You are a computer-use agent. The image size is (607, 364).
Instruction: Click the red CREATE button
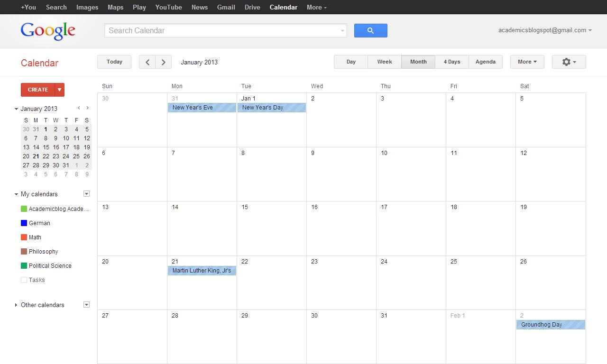37,90
